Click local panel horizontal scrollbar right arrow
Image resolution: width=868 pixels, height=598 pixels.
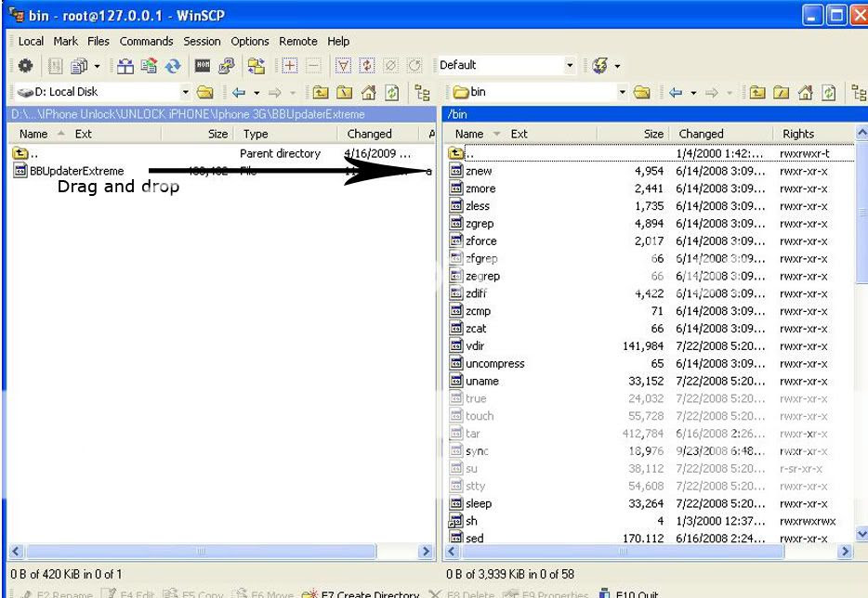point(425,552)
